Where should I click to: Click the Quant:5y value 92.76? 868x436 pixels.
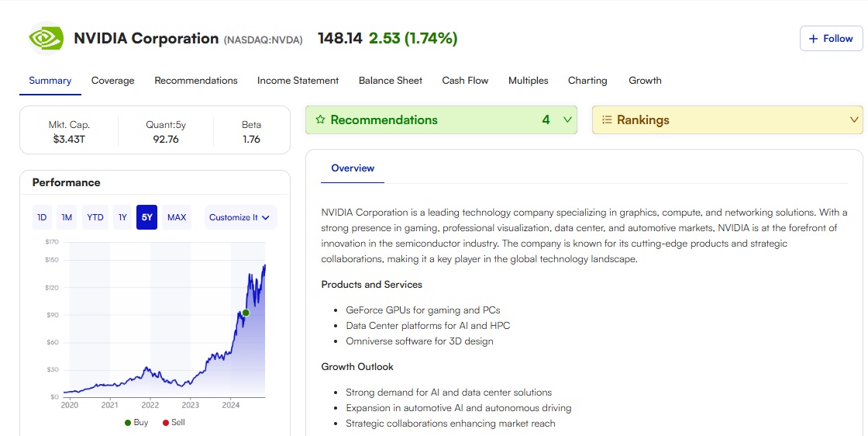pyautogui.click(x=166, y=140)
